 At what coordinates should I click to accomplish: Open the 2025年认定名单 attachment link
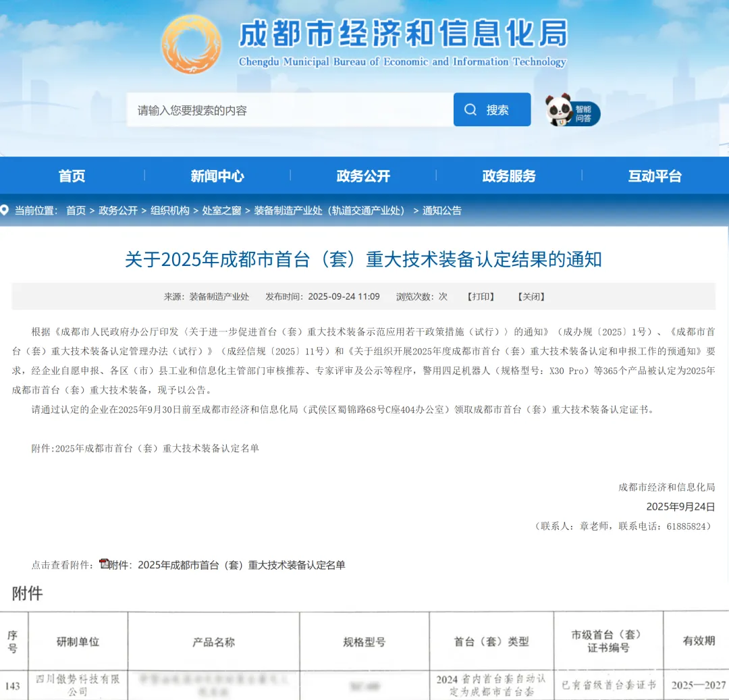tap(228, 565)
